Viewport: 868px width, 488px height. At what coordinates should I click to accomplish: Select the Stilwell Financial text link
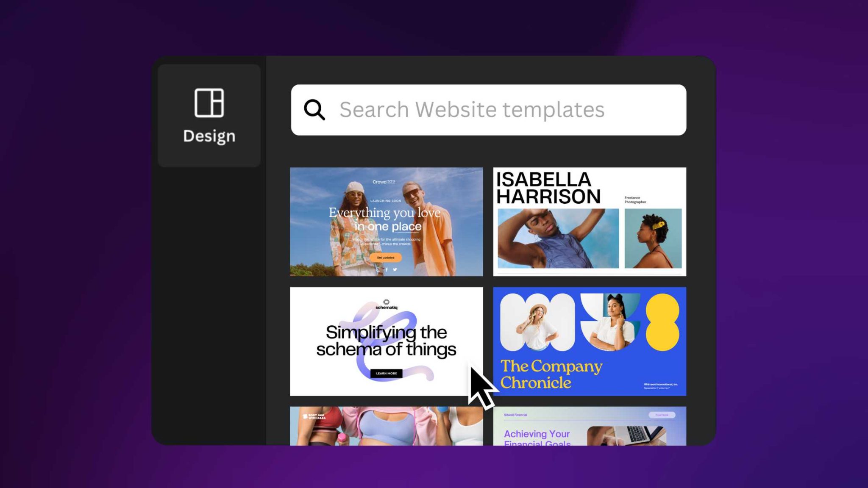coord(515,415)
